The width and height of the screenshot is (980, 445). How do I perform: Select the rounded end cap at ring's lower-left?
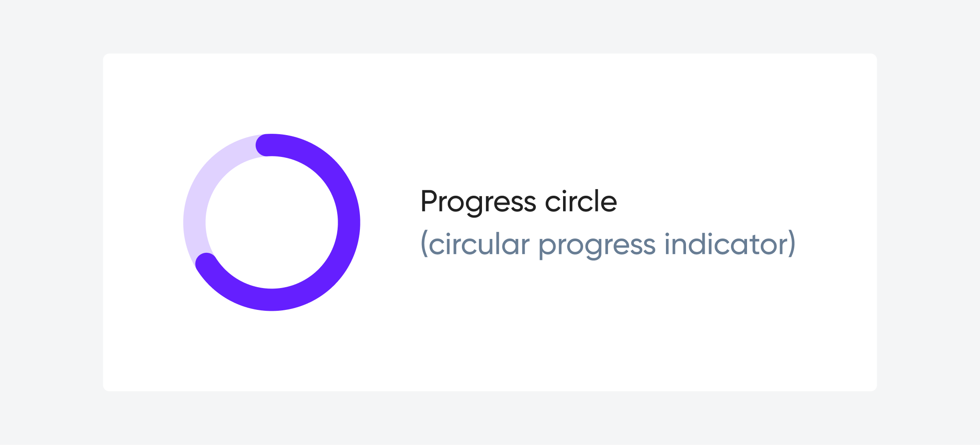click(206, 264)
